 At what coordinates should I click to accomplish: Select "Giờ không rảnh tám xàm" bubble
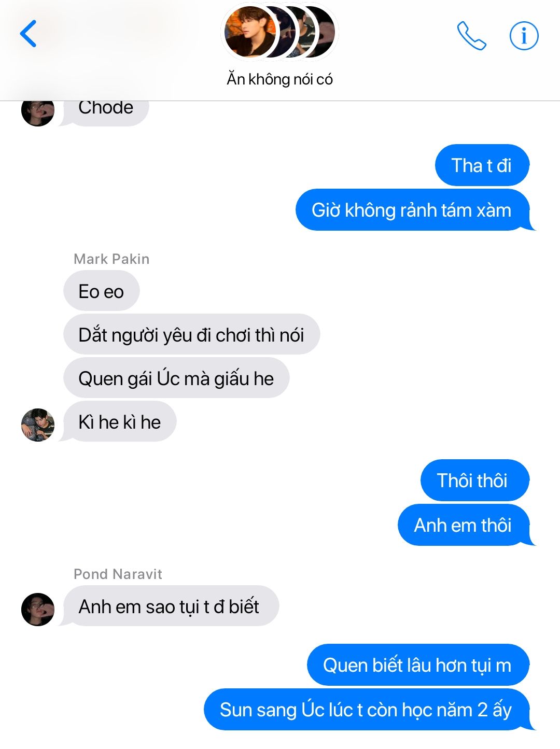click(x=412, y=210)
